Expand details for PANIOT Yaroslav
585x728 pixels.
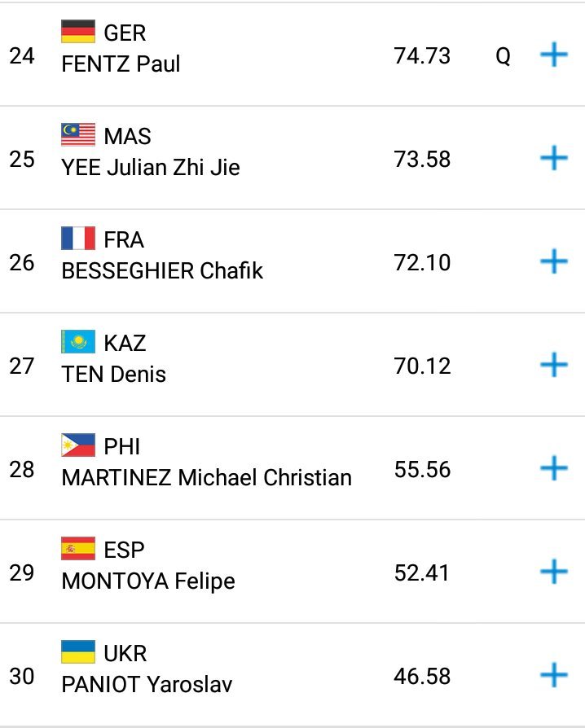pos(554,675)
